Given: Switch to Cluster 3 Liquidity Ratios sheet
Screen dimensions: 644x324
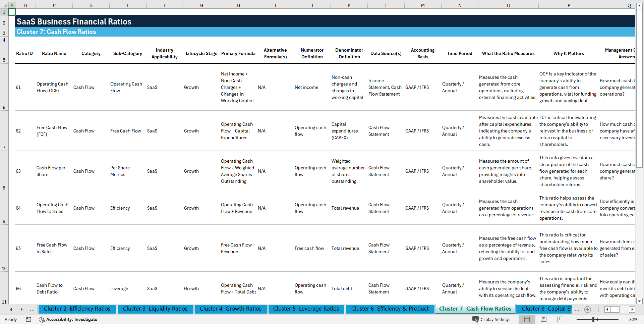Looking at the screenshot, I should pyautogui.click(x=155, y=309).
